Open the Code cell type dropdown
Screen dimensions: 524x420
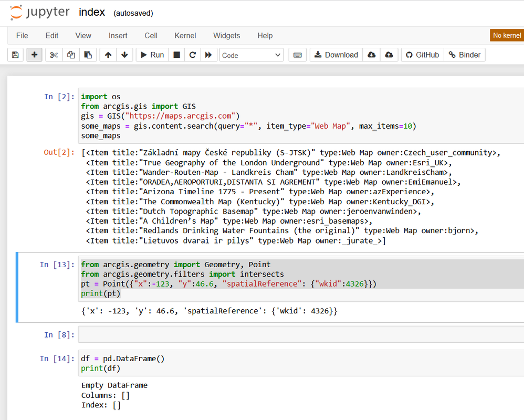coord(251,55)
